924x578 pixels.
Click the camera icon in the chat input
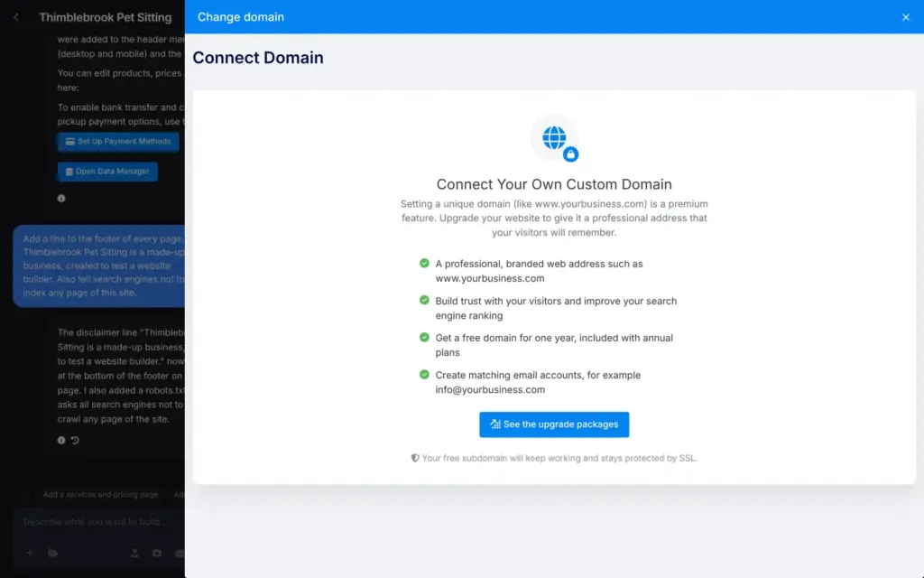tap(157, 553)
